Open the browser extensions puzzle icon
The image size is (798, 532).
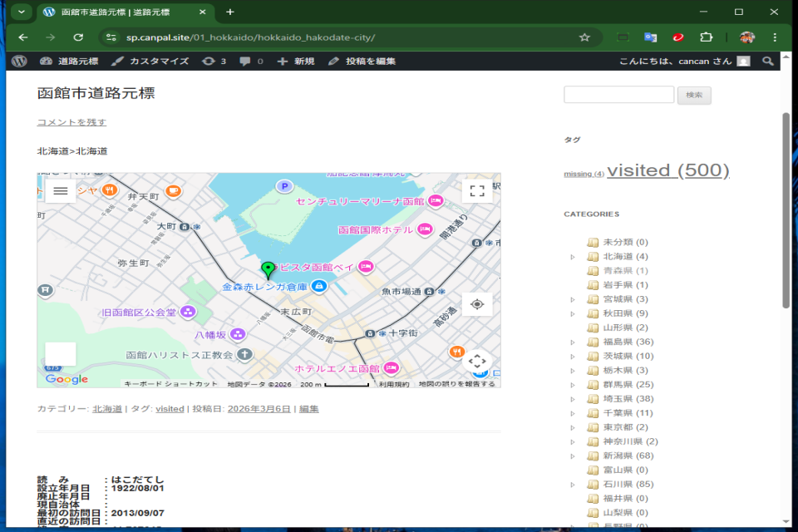pos(707,37)
